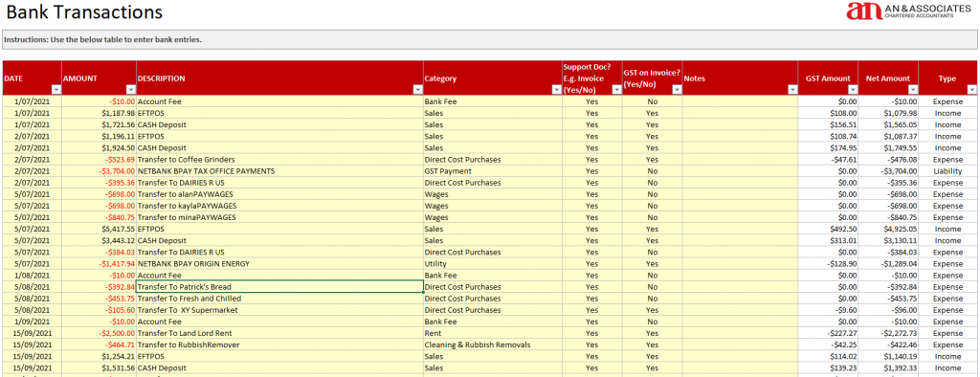This screenshot has width=980, height=377.
Task: Select the $1,531.56 amount cell
Action: 99,367
